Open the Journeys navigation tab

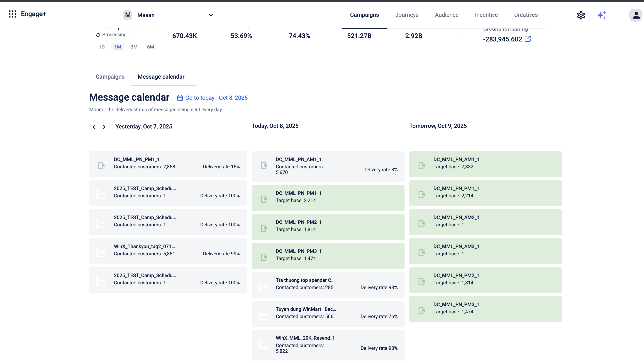point(407,15)
